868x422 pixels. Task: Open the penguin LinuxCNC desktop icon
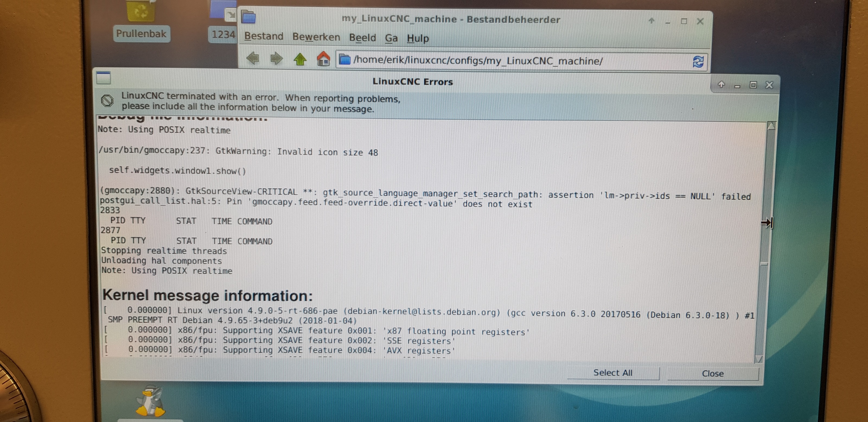[x=150, y=401]
